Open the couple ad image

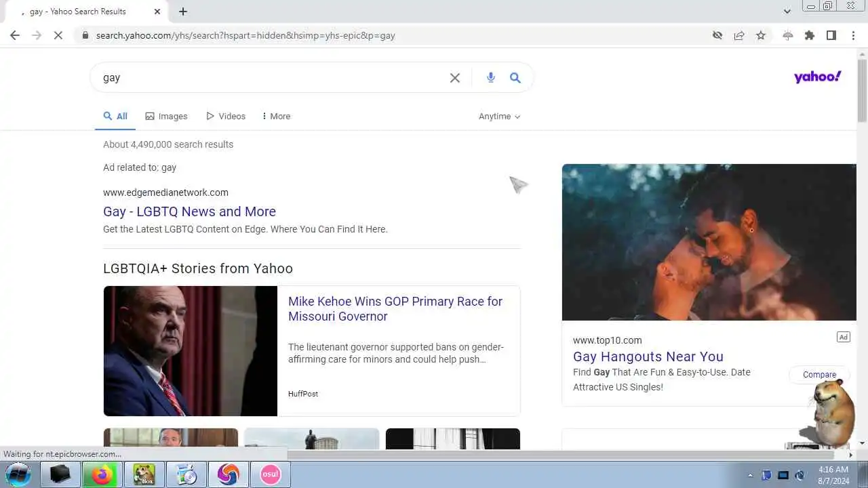tap(709, 242)
